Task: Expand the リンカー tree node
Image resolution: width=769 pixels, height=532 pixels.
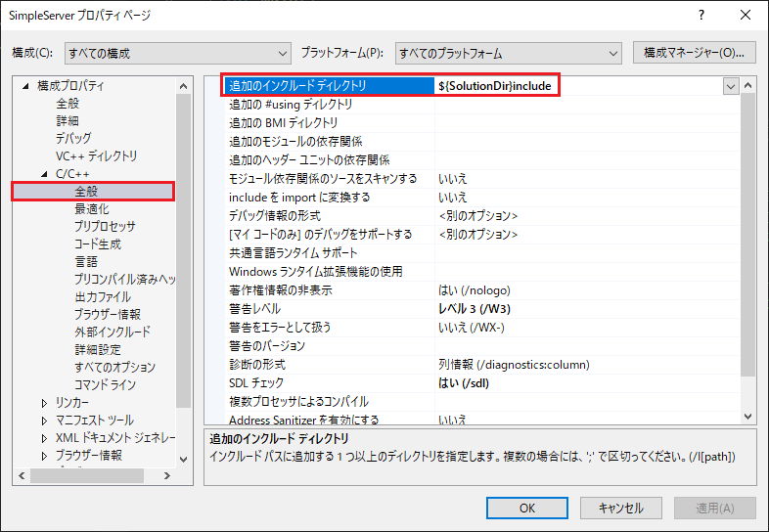Action: pyautogui.click(x=44, y=403)
